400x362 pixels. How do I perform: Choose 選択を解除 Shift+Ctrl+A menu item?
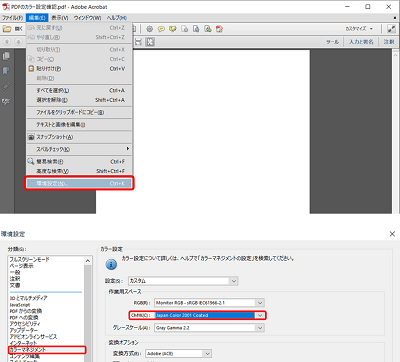coord(79,100)
